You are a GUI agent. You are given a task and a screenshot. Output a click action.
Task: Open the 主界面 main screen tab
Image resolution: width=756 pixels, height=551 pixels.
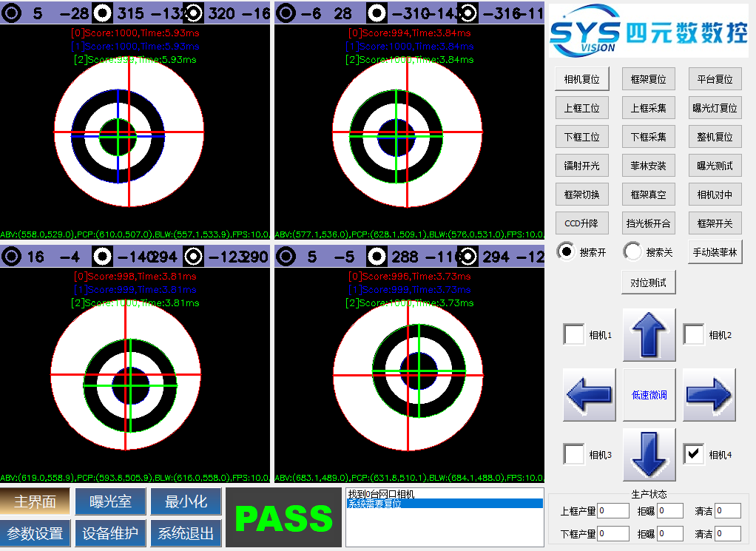[x=36, y=501]
